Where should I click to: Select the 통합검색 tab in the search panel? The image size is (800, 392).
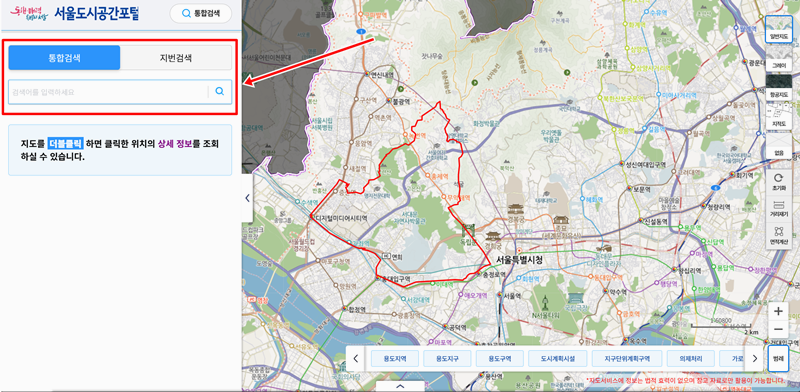pos(64,58)
